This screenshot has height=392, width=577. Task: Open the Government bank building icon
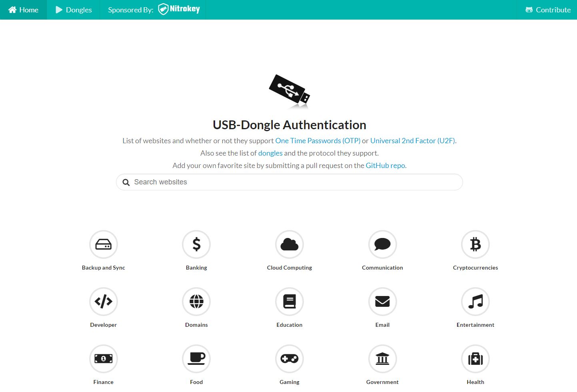(x=382, y=359)
